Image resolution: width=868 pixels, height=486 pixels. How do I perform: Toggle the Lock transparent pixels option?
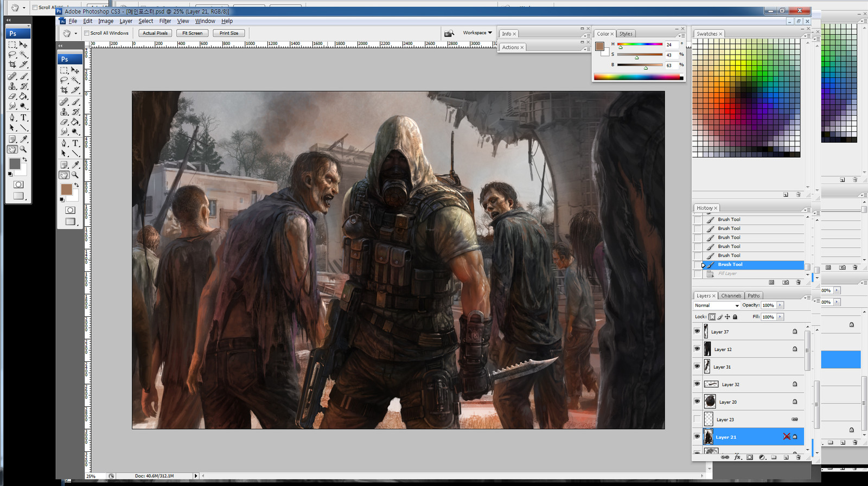712,317
